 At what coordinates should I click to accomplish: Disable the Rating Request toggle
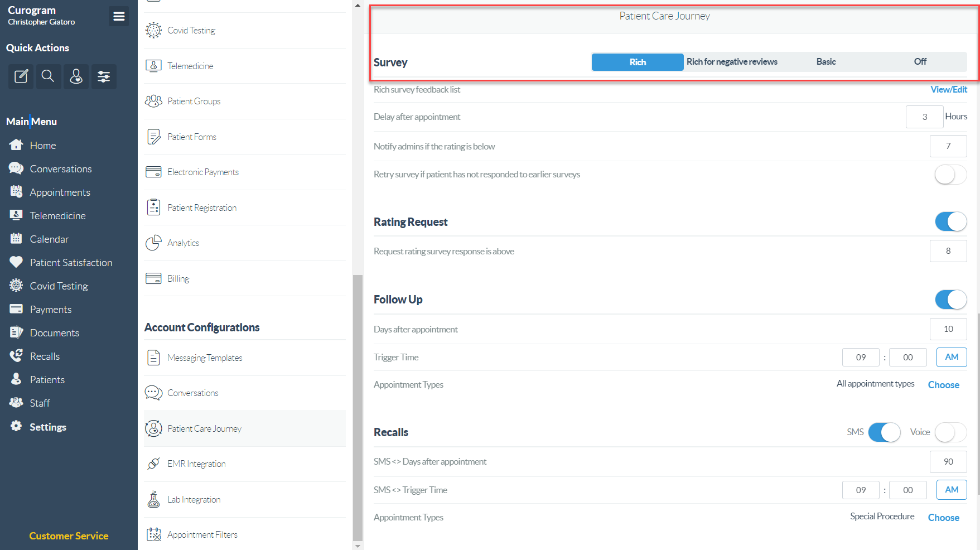(x=950, y=222)
